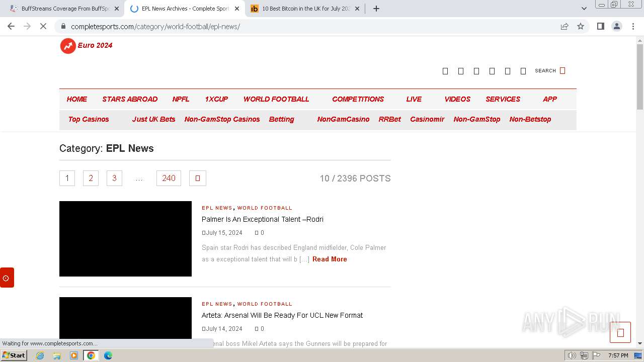The width and height of the screenshot is (644, 362).
Task: Open the Windows Start button
Action: 14,355
